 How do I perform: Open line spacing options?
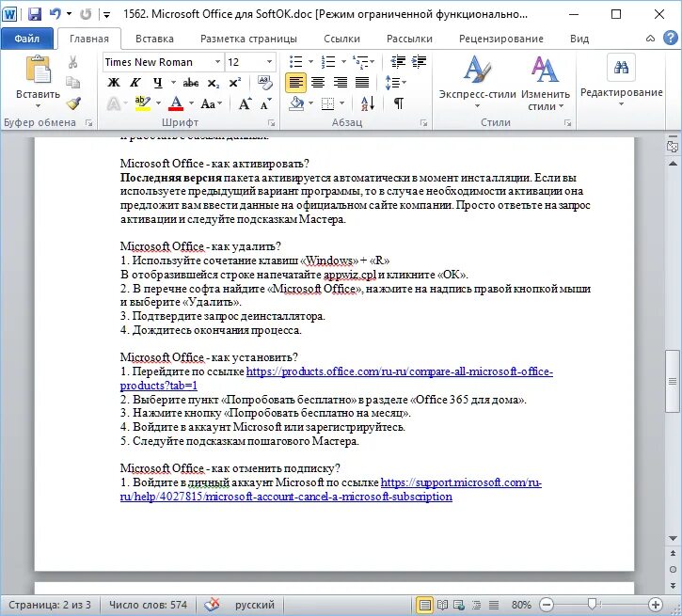pos(395,82)
